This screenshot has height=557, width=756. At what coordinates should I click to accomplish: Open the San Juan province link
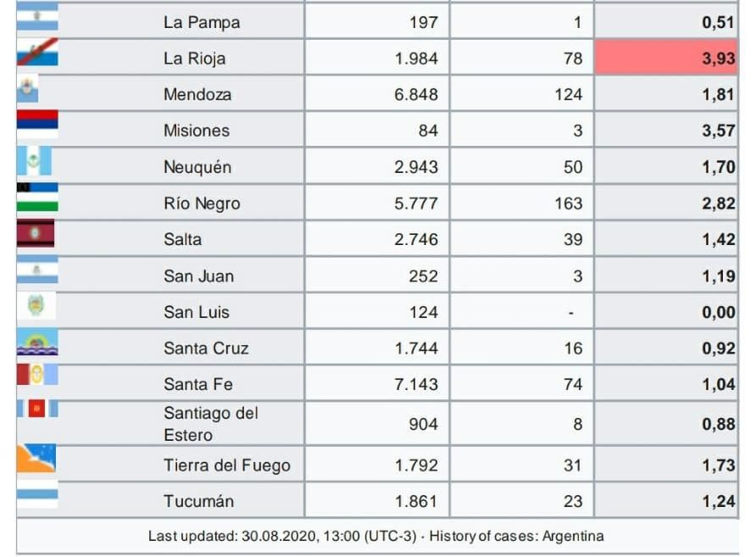(x=198, y=276)
